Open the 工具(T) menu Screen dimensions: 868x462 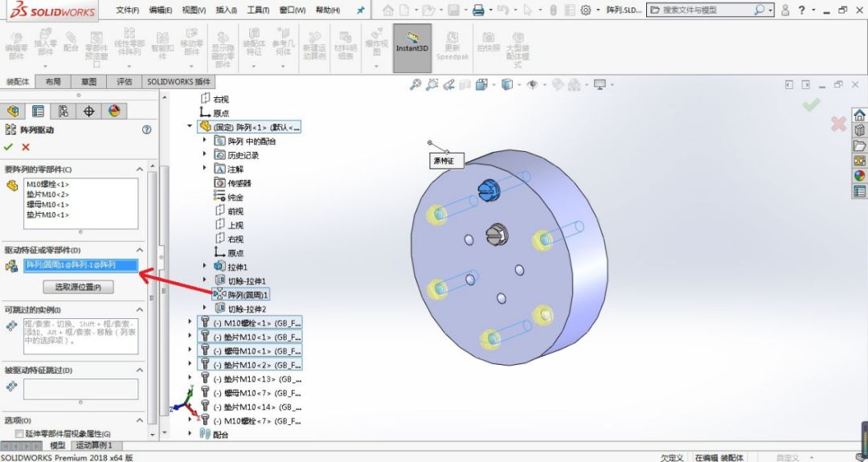point(258,10)
